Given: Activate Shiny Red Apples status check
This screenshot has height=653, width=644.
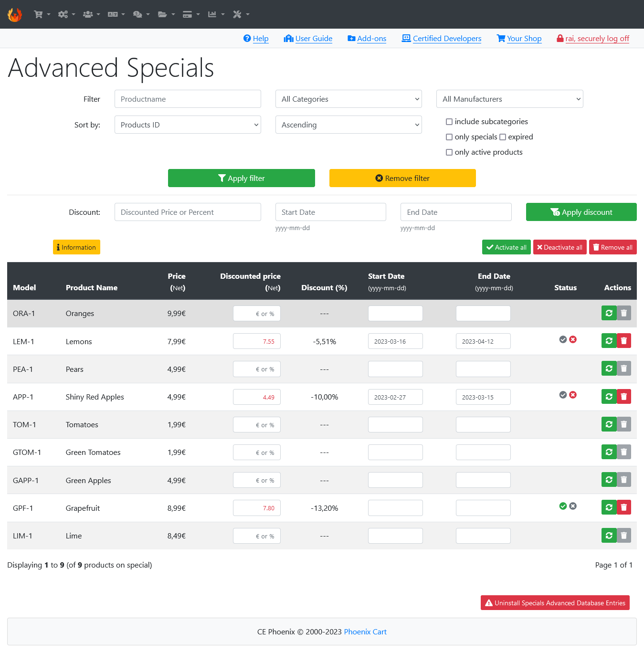Looking at the screenshot, I should click(563, 395).
